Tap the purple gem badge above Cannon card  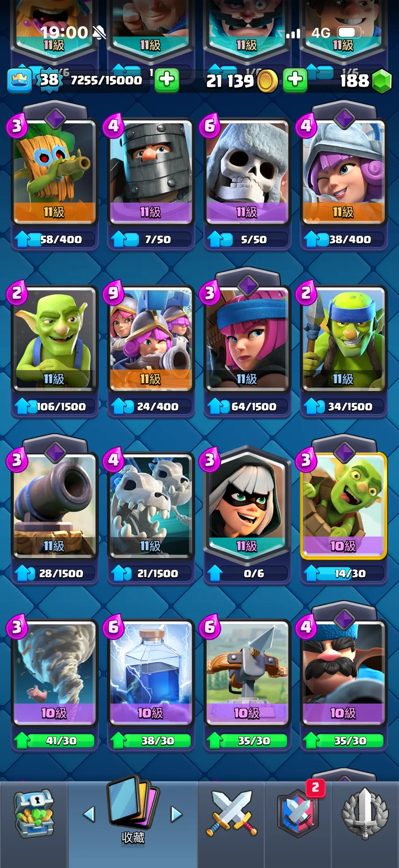click(x=55, y=452)
